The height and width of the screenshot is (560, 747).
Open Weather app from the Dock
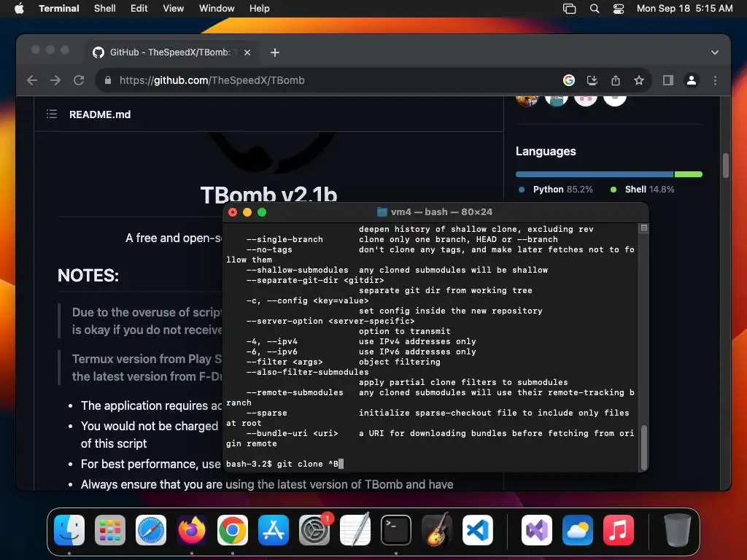tap(578, 530)
